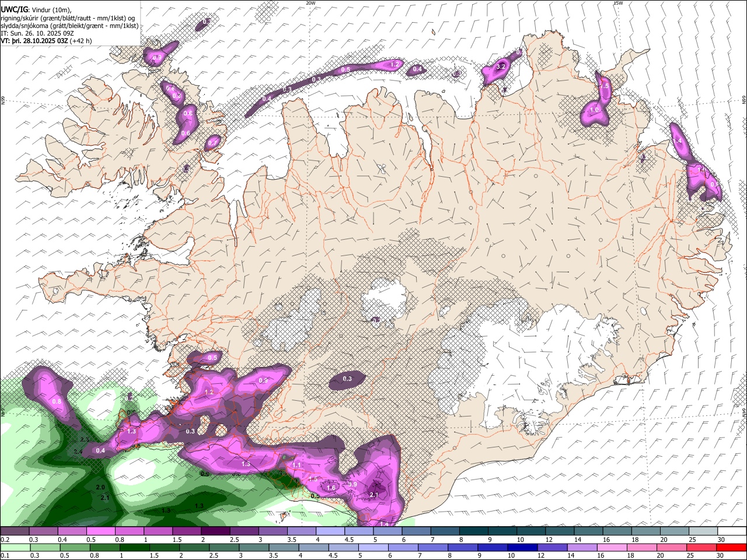
Task: Click the pale green 0.1 rain swatch
Action: tap(15, 547)
